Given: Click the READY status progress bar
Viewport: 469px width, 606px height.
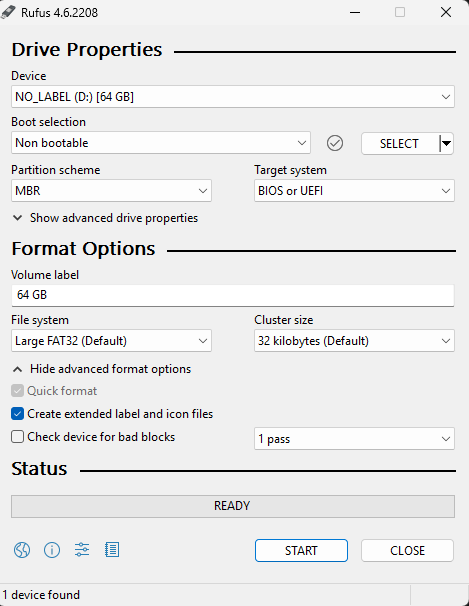Looking at the screenshot, I should [233, 506].
